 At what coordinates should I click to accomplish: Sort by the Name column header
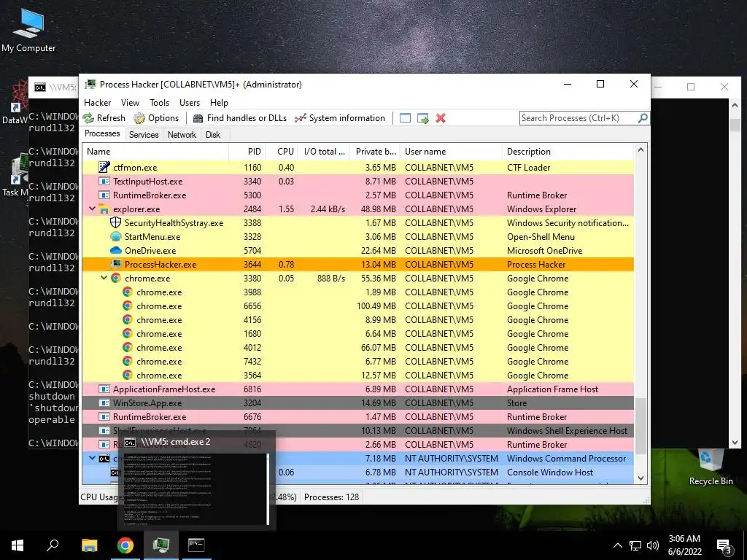pyautogui.click(x=156, y=152)
